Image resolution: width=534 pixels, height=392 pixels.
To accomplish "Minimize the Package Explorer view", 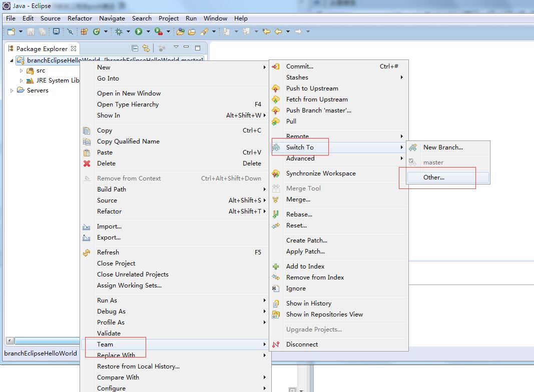I will 186,47.
